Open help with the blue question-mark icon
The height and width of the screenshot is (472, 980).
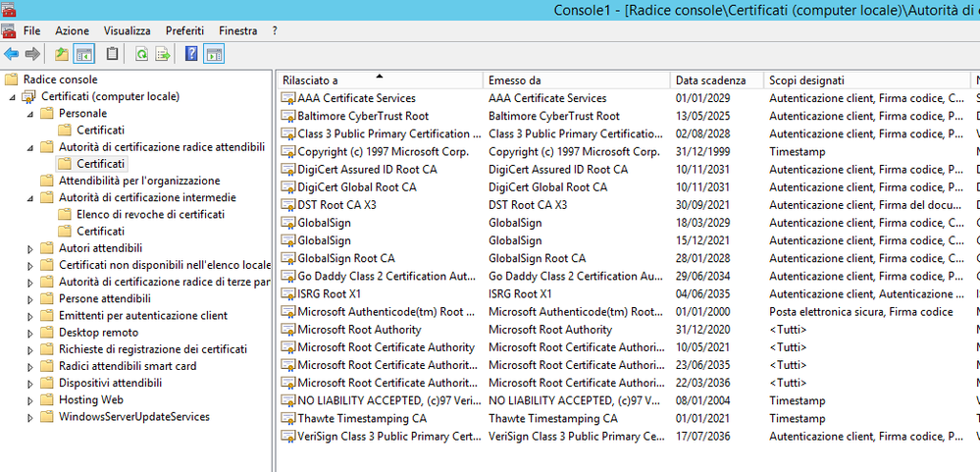click(191, 54)
